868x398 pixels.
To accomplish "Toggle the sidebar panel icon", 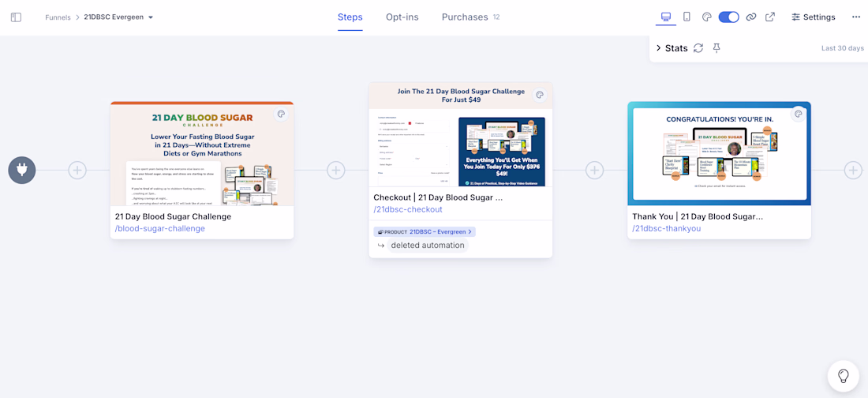I will [16, 17].
